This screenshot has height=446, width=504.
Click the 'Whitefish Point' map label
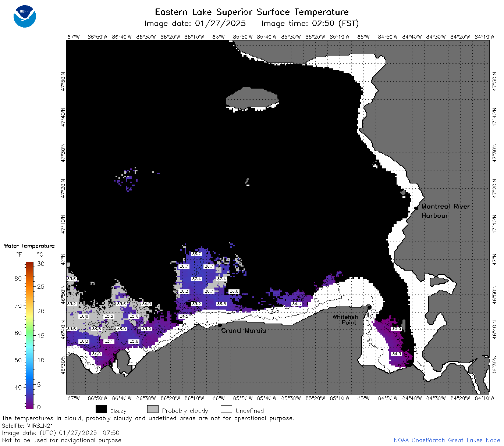click(345, 320)
